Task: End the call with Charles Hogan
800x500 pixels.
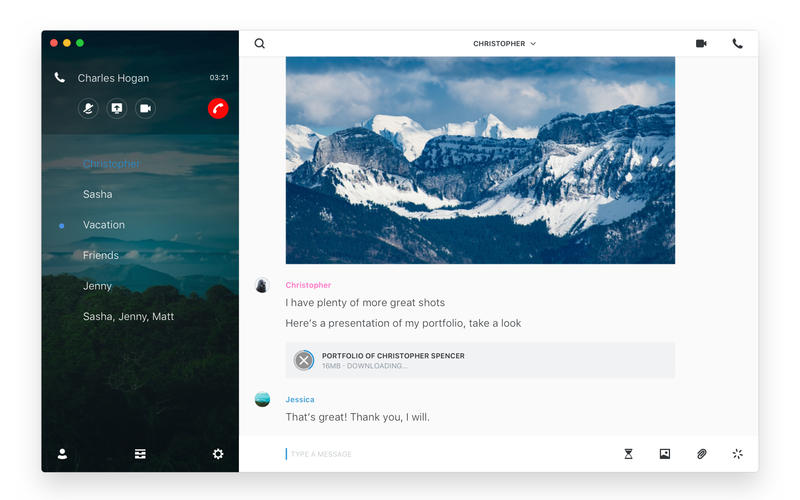Action: [218, 109]
